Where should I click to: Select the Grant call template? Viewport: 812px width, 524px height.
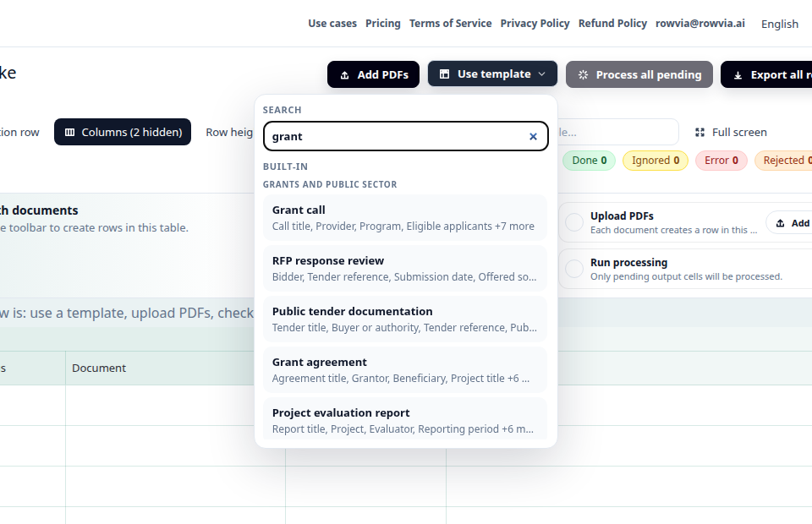[405, 218]
